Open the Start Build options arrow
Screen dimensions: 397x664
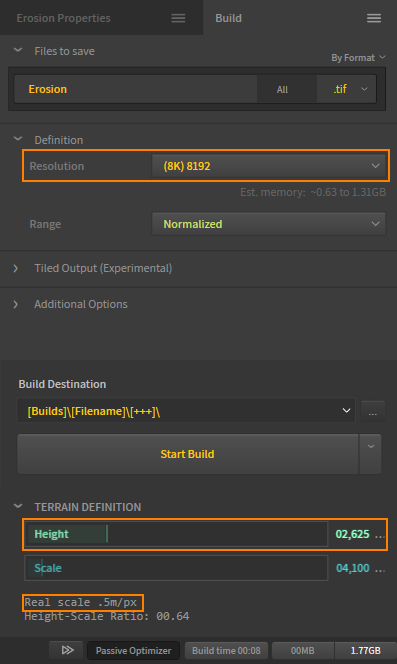tap(371, 454)
